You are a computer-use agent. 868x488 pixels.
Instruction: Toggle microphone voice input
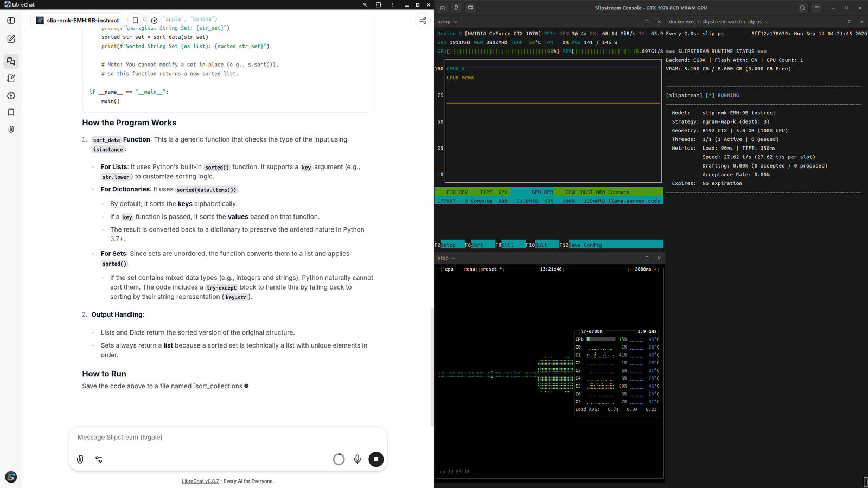(358, 459)
